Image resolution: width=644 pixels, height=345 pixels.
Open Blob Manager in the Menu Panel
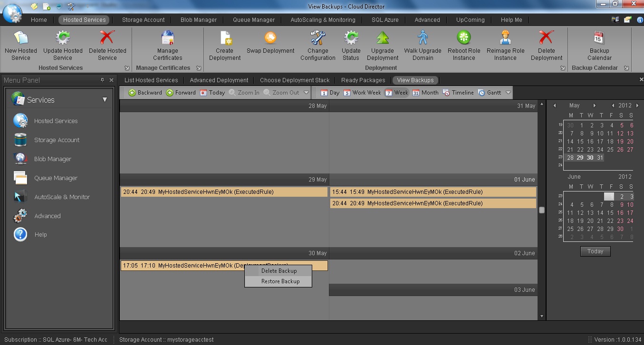point(52,159)
